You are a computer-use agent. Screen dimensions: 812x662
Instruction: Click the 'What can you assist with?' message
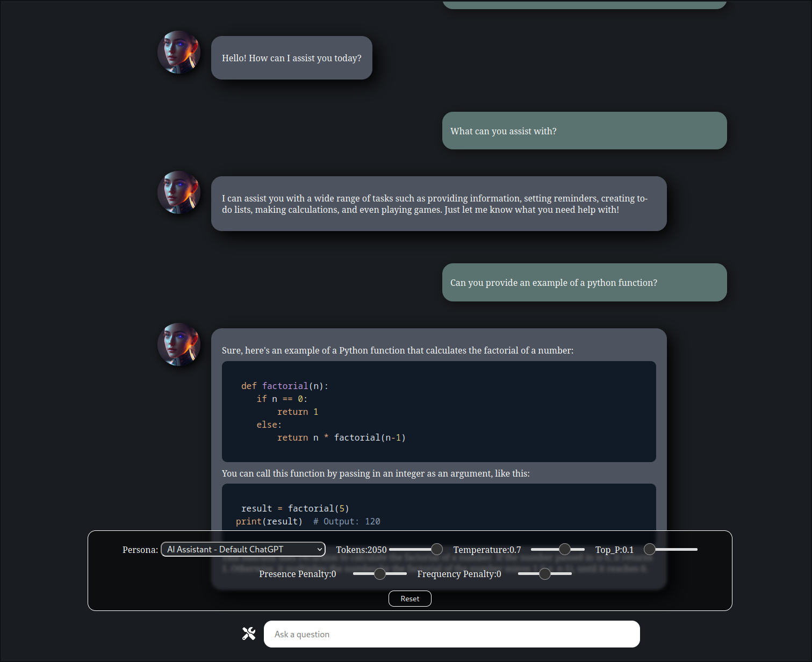[x=585, y=131]
